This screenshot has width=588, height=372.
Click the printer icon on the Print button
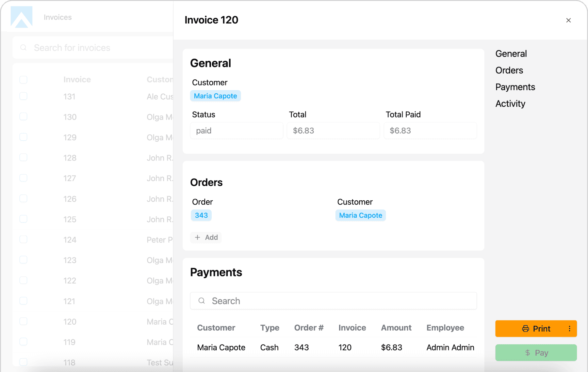(525, 329)
